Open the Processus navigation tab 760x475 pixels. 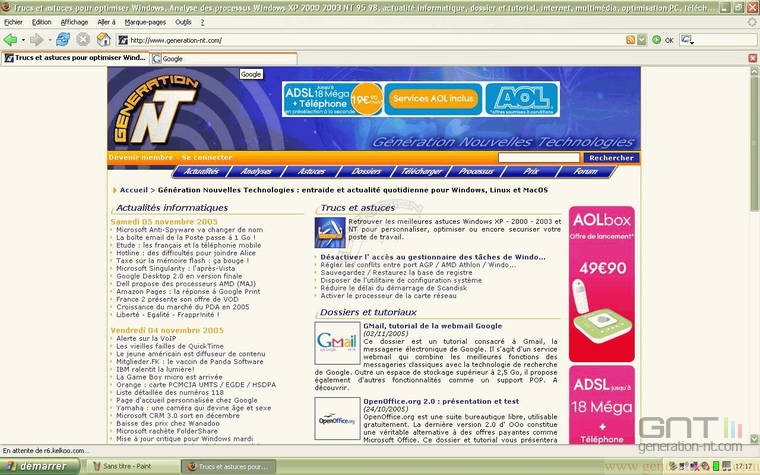point(476,171)
